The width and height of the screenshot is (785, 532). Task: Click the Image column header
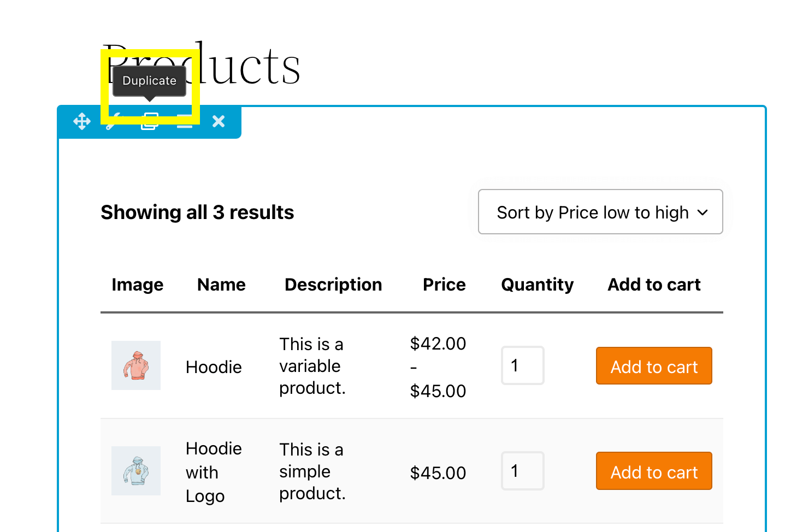[x=138, y=285]
